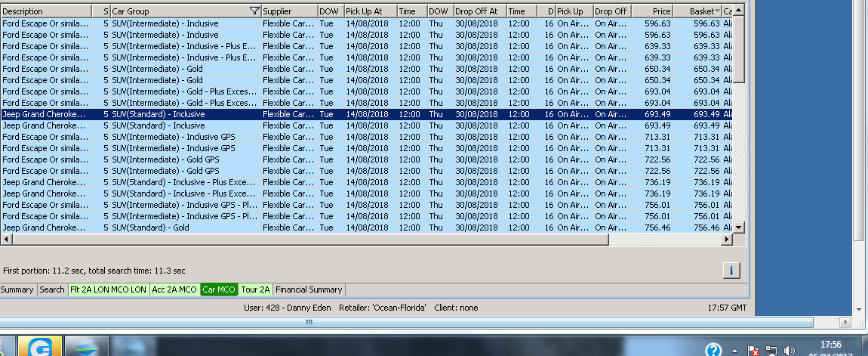Open the network tray icon

coord(771,351)
